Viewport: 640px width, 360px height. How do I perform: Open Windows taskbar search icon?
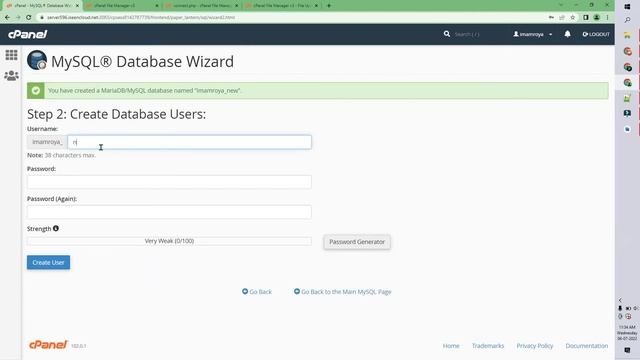tap(627, 20)
